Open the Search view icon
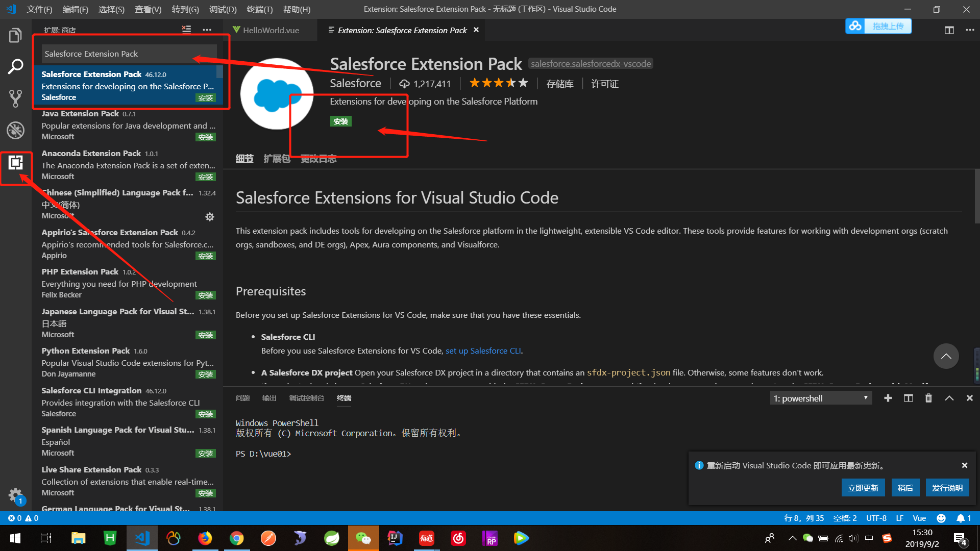The height and width of the screenshot is (551, 980). click(15, 66)
